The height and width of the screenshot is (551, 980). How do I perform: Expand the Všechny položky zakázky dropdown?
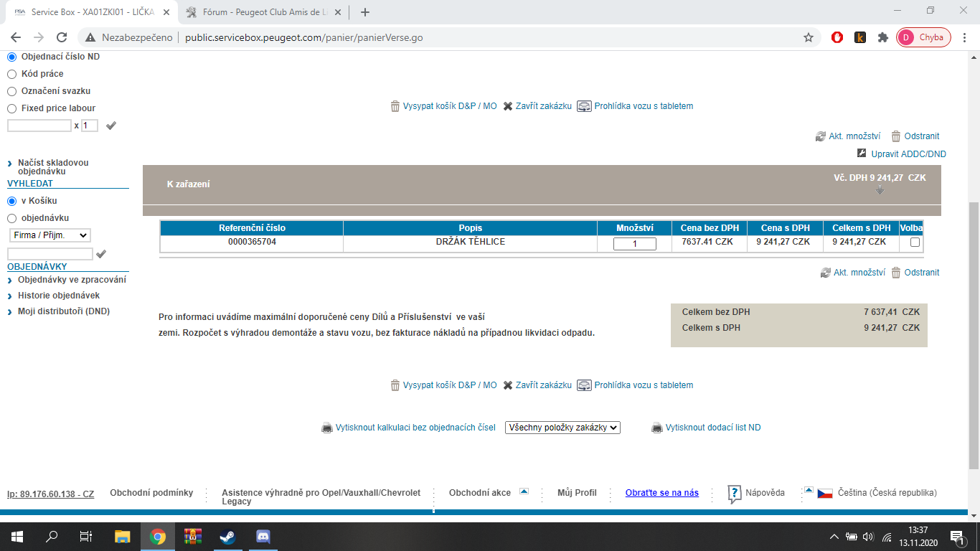point(562,428)
